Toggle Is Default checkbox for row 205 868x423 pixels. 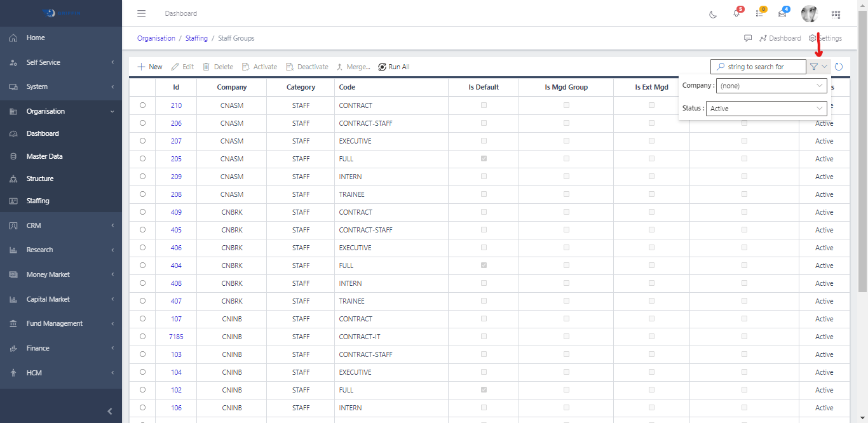click(484, 159)
